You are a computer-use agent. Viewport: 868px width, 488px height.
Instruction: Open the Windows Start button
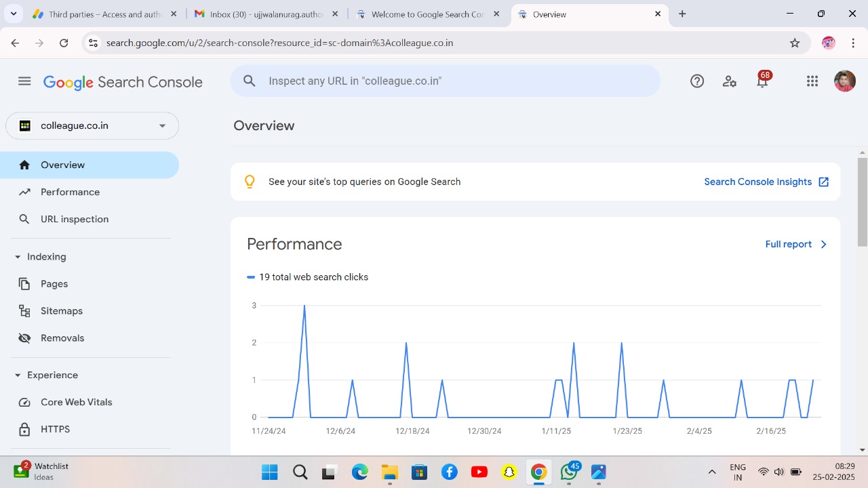tap(269, 472)
